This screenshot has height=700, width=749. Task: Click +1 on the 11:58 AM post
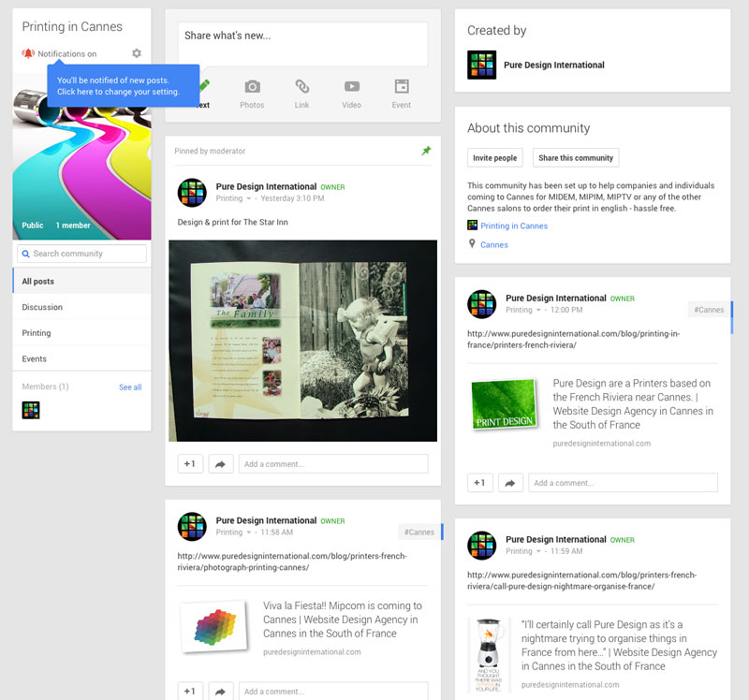pos(190,691)
